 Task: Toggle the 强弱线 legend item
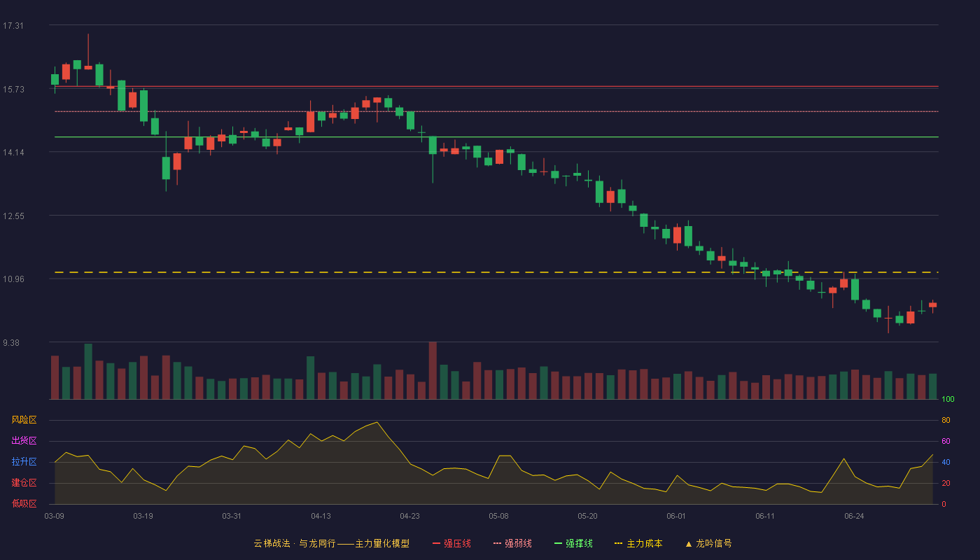[512, 543]
